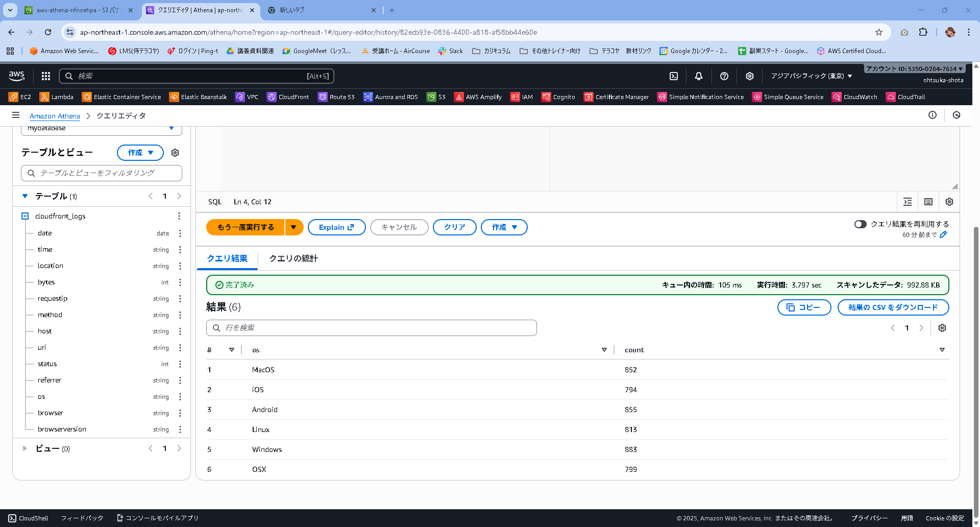
Task: Go to Amazon Athena breadcrumb link
Action: (x=55, y=116)
